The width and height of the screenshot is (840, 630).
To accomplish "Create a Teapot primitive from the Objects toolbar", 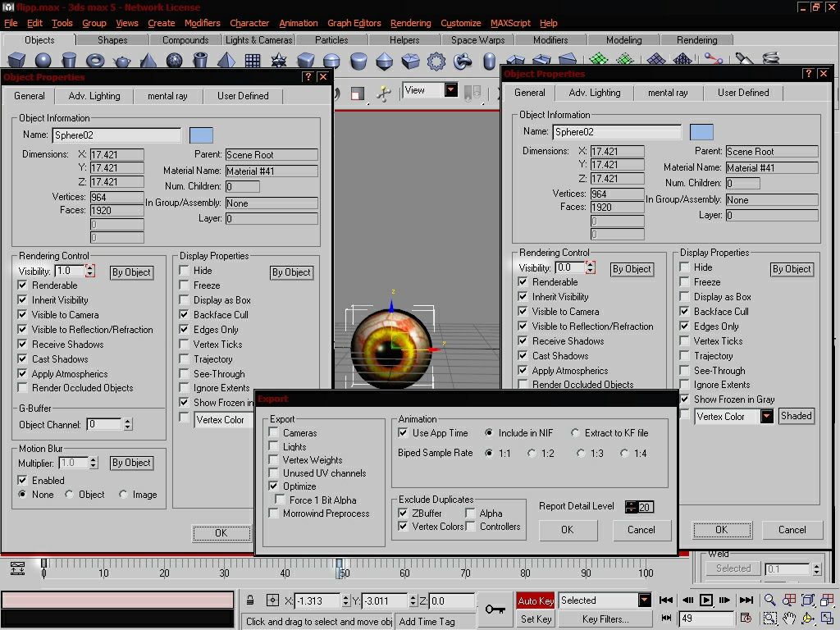I will (x=122, y=61).
